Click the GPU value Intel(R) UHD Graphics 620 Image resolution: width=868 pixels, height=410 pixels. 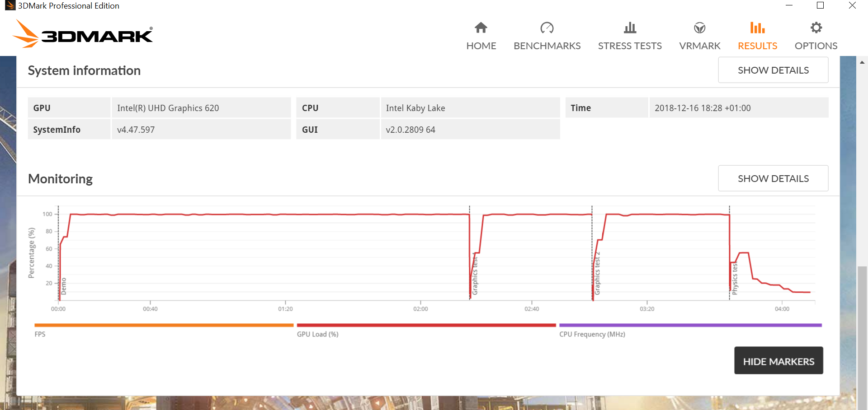[168, 108]
